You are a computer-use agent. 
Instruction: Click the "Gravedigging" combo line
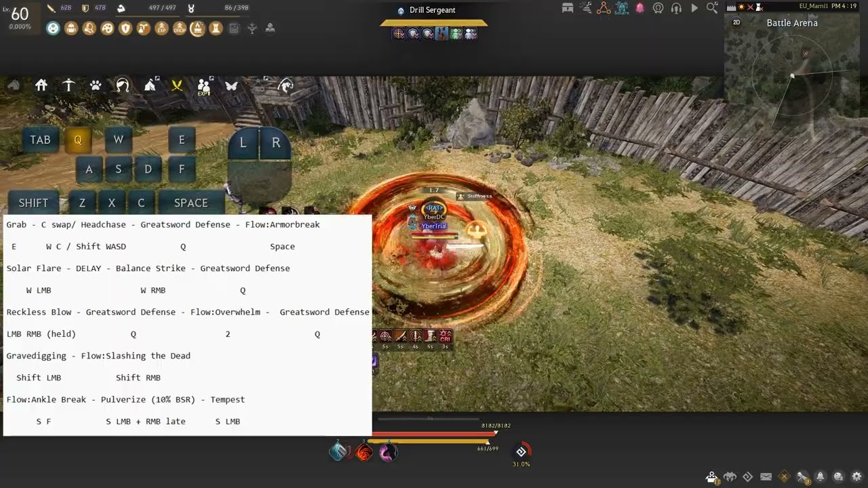point(98,356)
